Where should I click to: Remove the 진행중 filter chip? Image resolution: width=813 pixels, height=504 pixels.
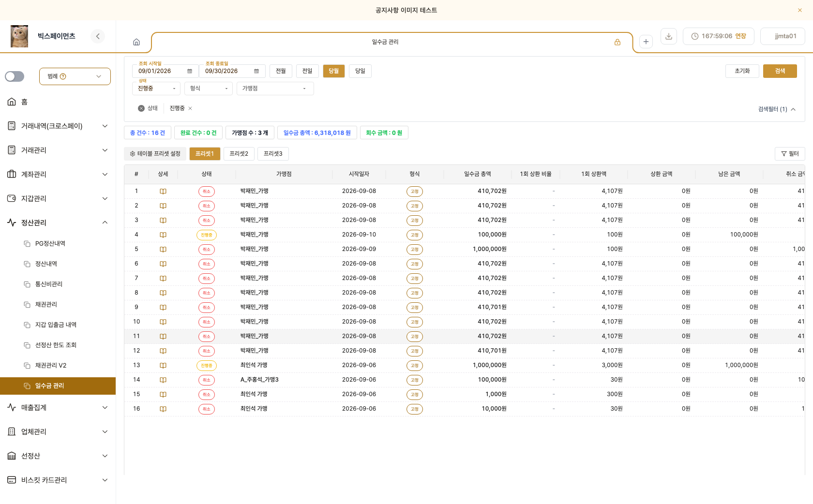click(190, 108)
